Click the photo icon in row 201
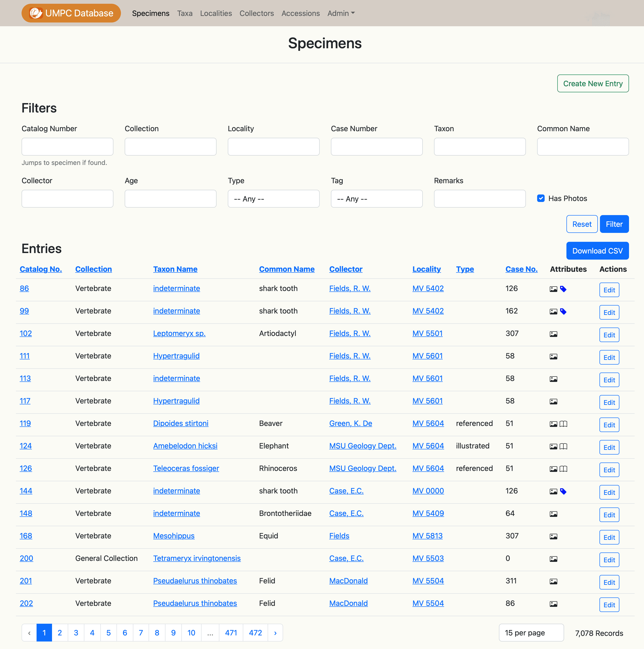 tap(553, 582)
